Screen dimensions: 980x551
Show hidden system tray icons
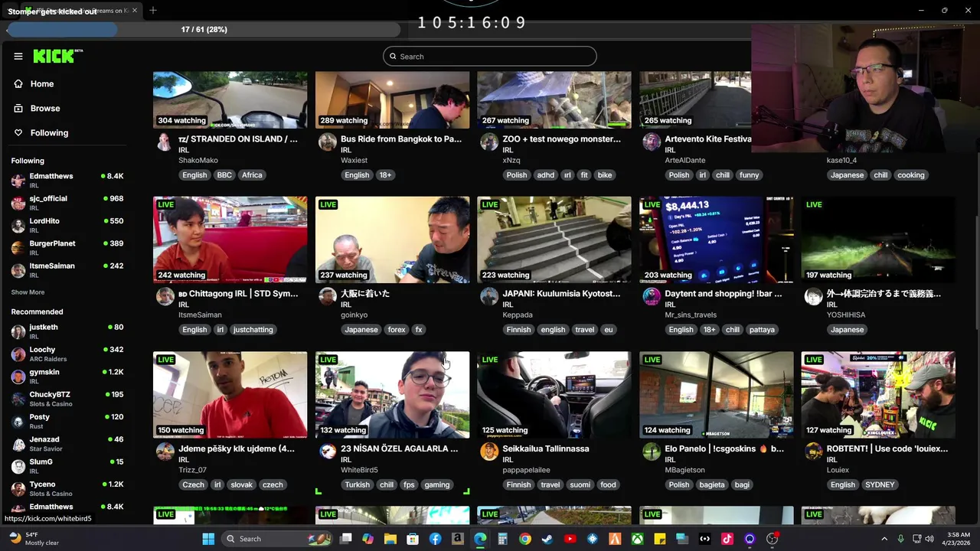point(884,539)
